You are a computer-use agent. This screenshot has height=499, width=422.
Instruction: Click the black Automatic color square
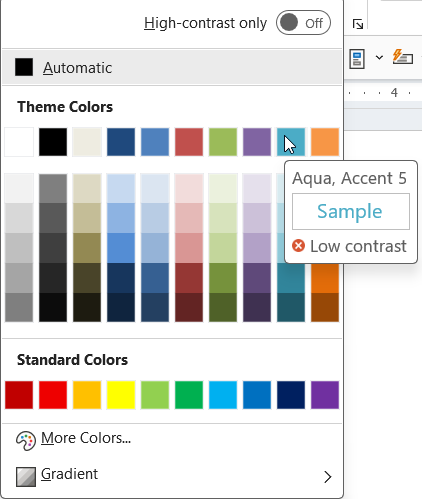coord(24,67)
